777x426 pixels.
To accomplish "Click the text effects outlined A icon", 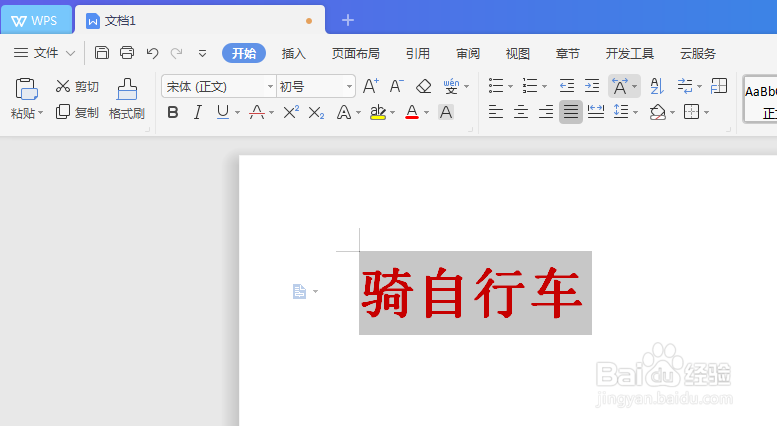I will point(344,112).
